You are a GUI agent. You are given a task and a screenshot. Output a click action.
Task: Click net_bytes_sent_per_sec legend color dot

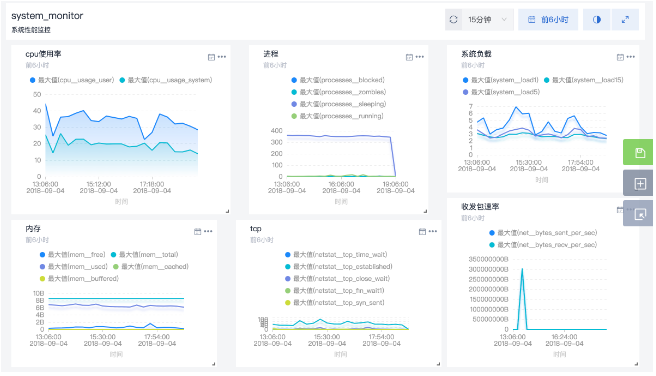point(492,233)
